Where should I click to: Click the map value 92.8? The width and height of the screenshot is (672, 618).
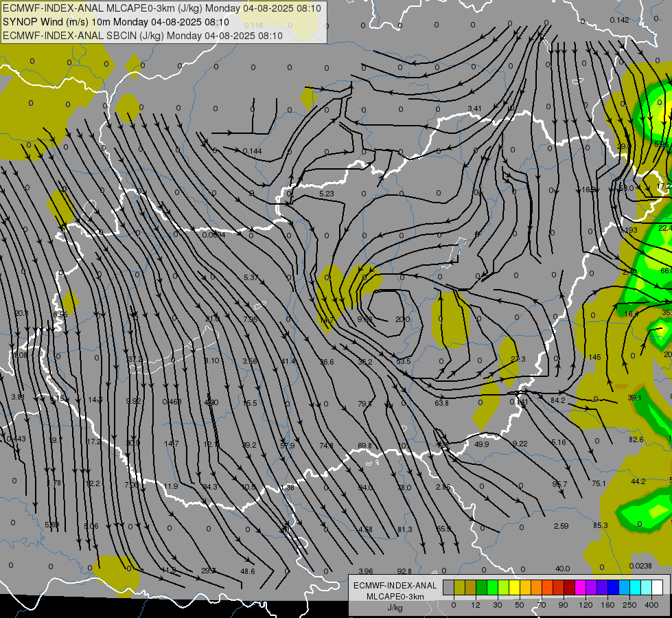click(404, 571)
